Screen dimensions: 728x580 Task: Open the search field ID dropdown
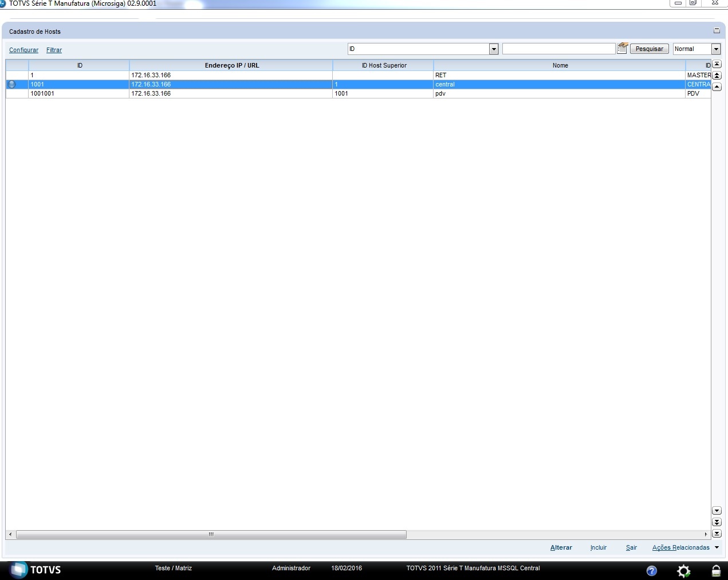(x=494, y=49)
